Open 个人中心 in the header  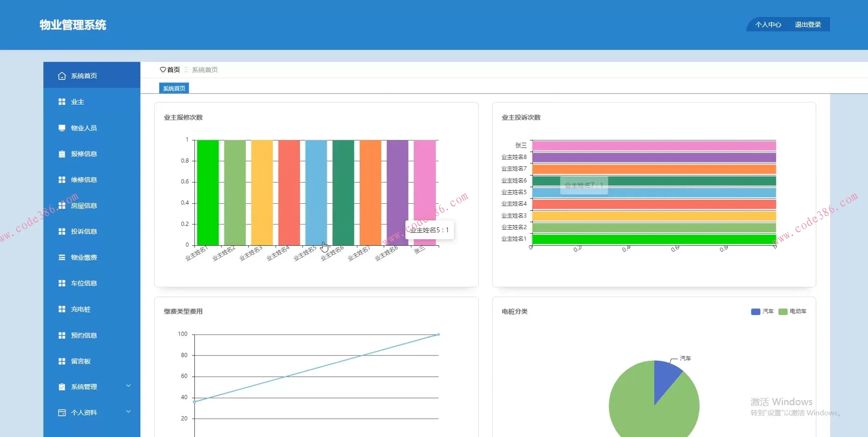coord(768,25)
